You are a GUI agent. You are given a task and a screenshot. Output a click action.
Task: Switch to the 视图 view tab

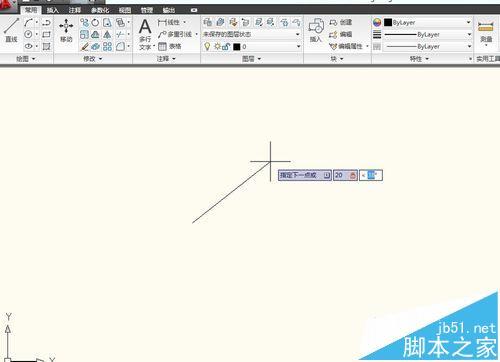(125, 10)
